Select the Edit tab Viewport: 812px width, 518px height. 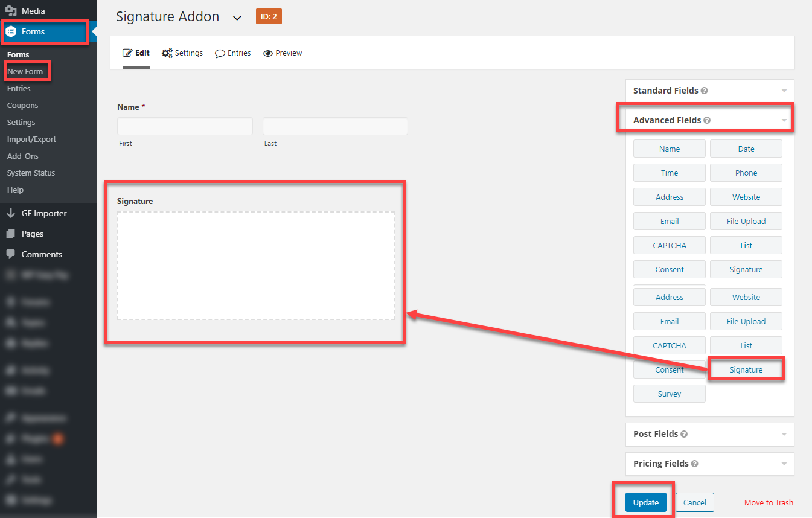pos(136,53)
